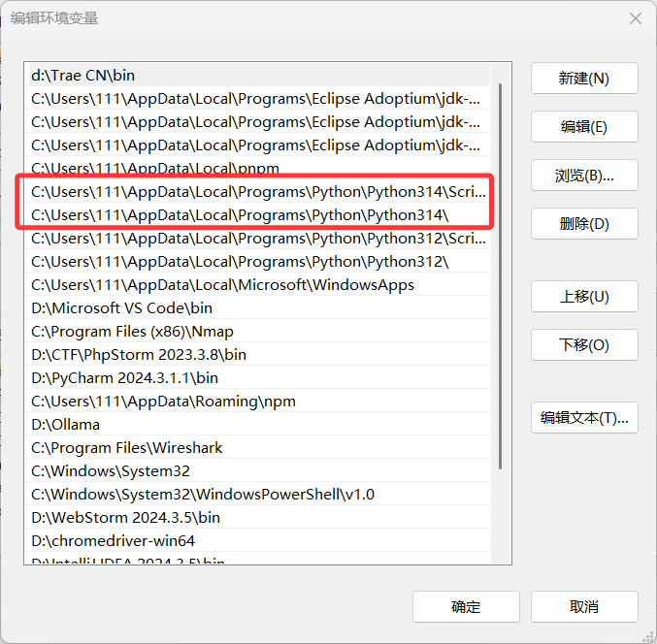Move the entry up with 上移(U)

584,297
